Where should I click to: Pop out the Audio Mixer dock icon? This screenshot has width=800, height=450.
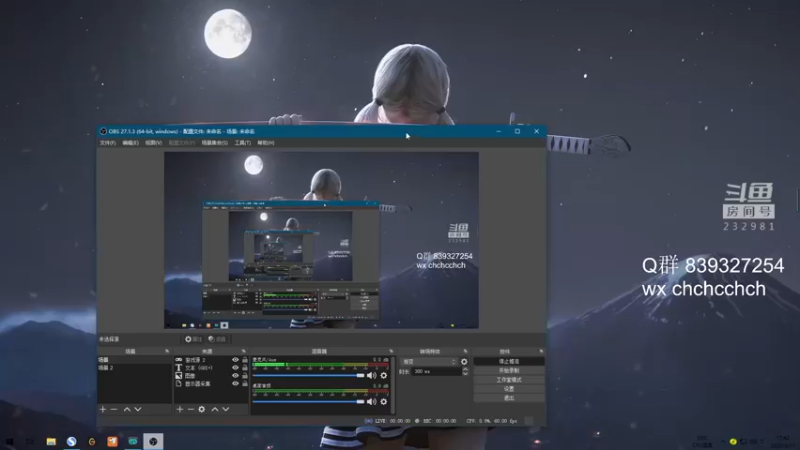391,351
